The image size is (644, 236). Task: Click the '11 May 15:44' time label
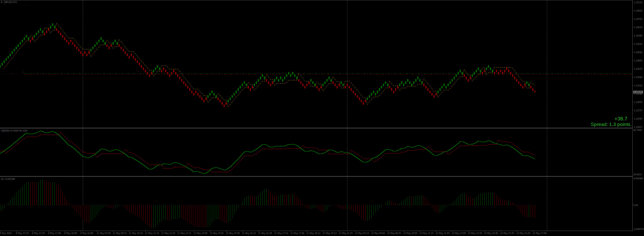point(233,233)
